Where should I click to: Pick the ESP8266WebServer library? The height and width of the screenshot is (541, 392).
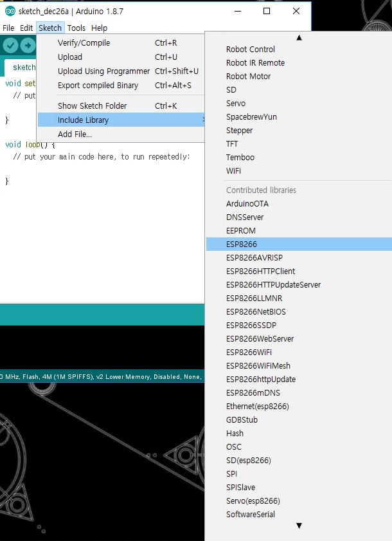pos(260,339)
